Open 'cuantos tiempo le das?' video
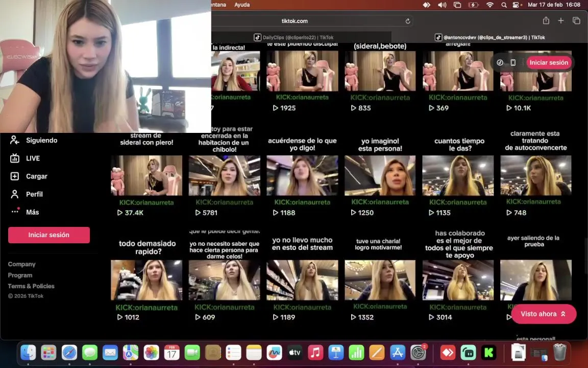The image size is (588, 368). coord(458,175)
